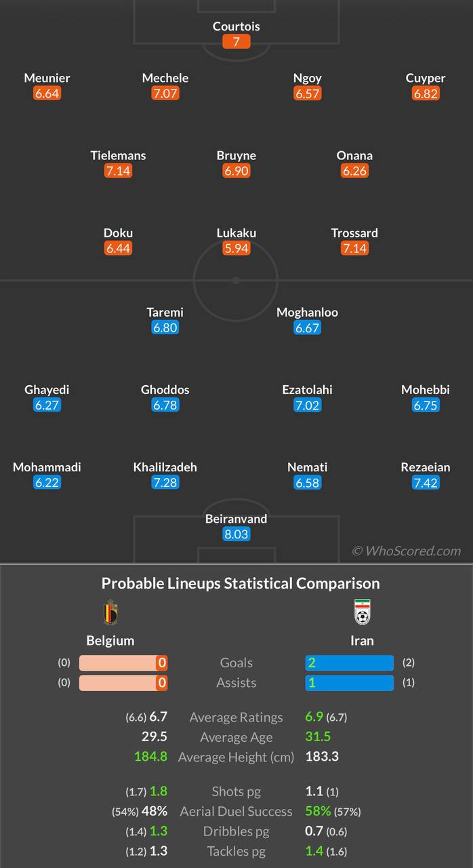Open player Trossard's name
473x868 pixels.
354,233
